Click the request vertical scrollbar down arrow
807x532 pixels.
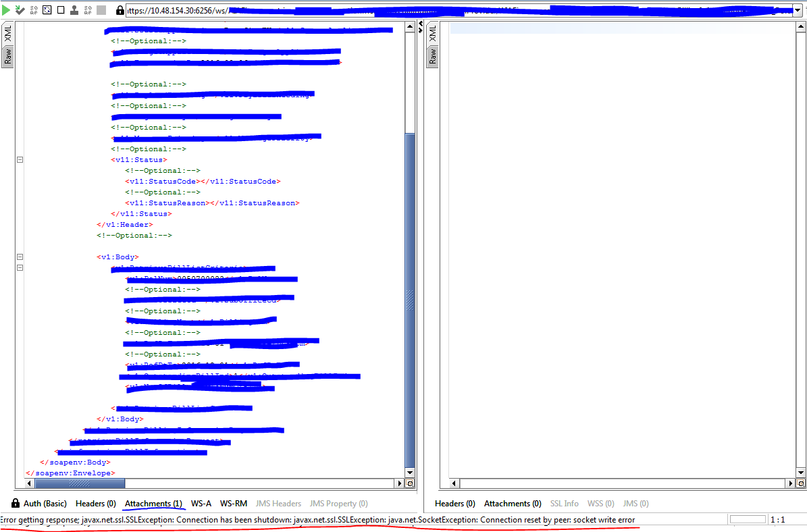410,473
